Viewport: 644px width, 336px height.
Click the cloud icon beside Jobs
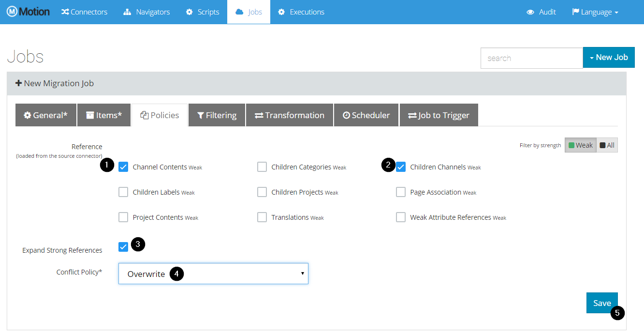[239, 12]
